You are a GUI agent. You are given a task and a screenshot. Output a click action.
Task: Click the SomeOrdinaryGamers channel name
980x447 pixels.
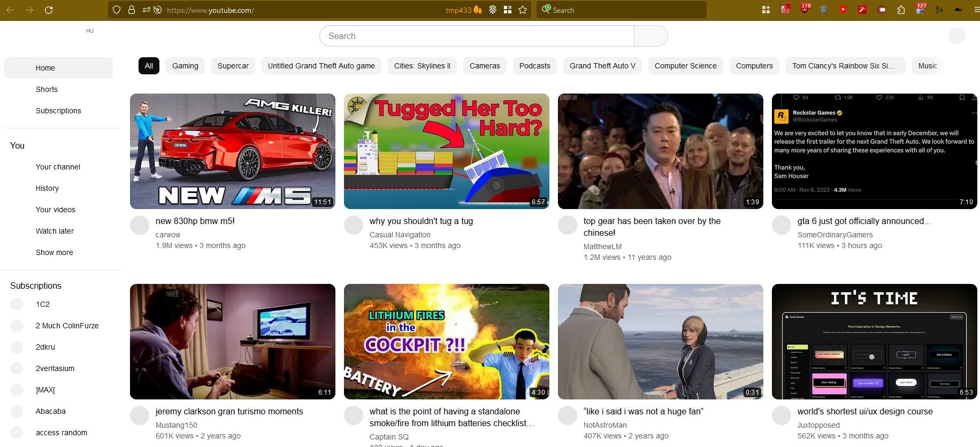click(835, 235)
